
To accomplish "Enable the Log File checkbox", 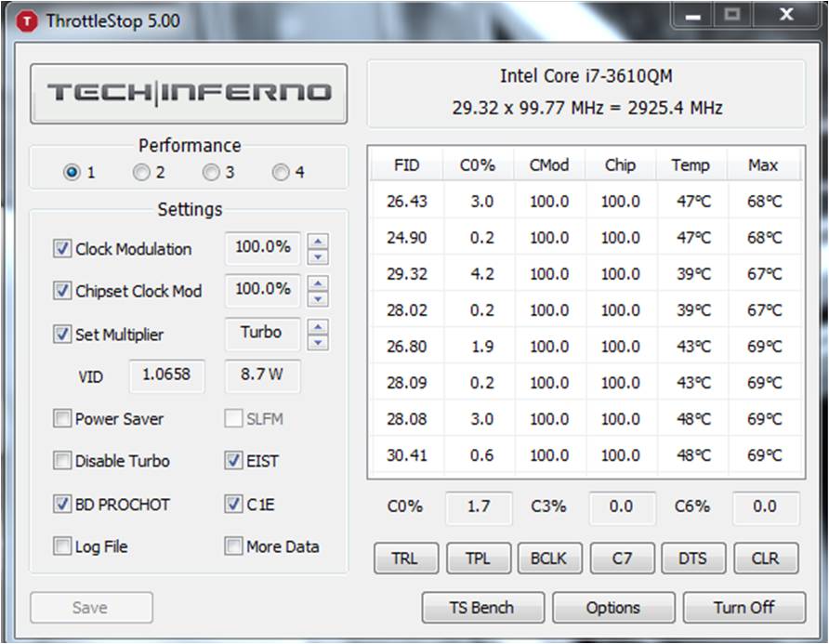I will pos(62,545).
